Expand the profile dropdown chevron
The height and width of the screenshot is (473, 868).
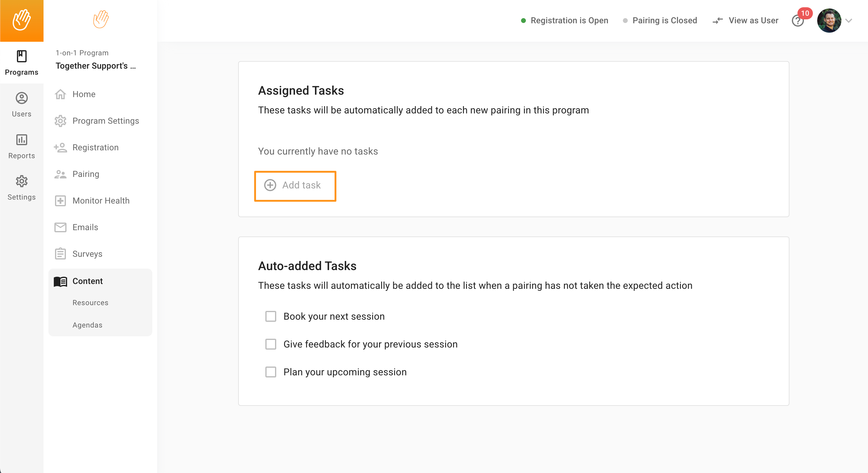(848, 21)
